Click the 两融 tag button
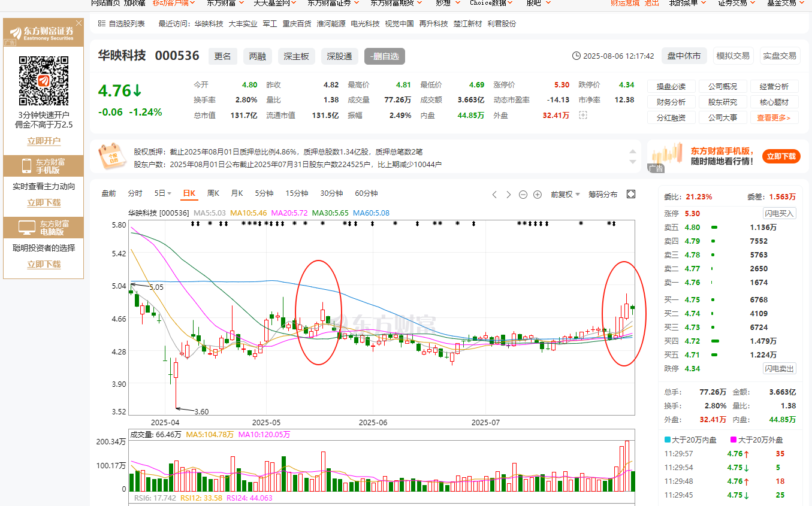Image resolution: width=812 pixels, height=506 pixels. click(x=258, y=56)
